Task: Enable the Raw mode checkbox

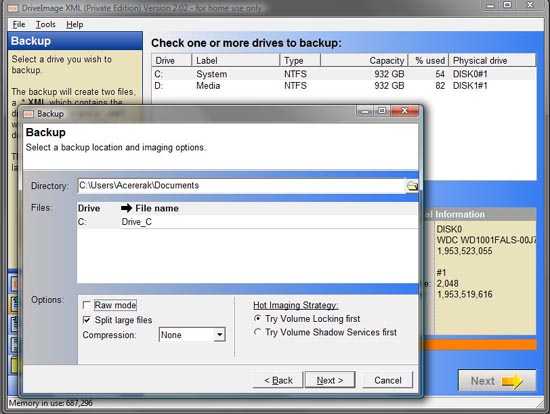Action: pyautogui.click(x=86, y=305)
